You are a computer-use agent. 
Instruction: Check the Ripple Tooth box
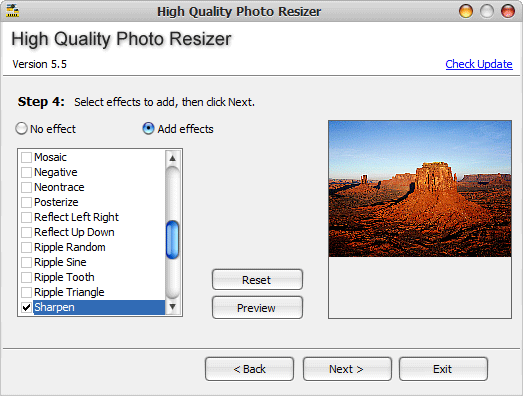point(26,277)
